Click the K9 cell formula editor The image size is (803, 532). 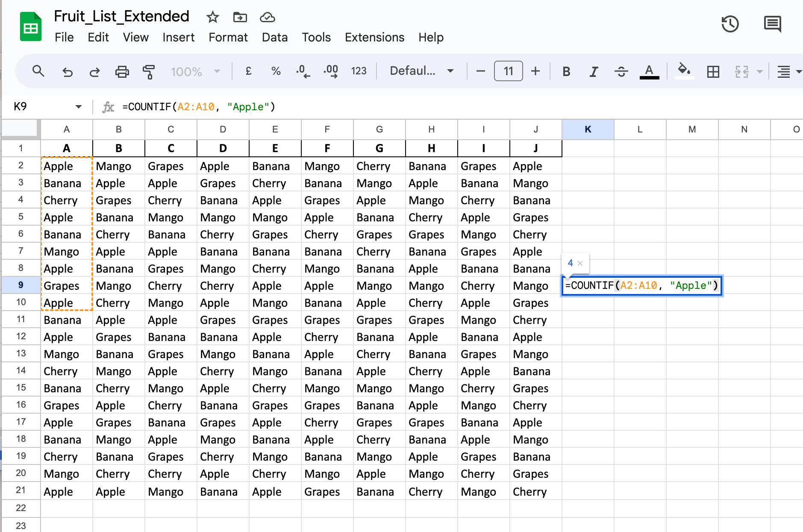tap(641, 285)
